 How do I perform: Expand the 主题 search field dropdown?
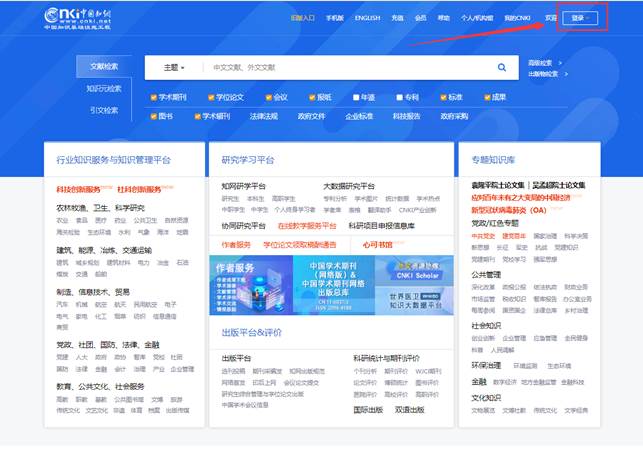pyautogui.click(x=174, y=67)
